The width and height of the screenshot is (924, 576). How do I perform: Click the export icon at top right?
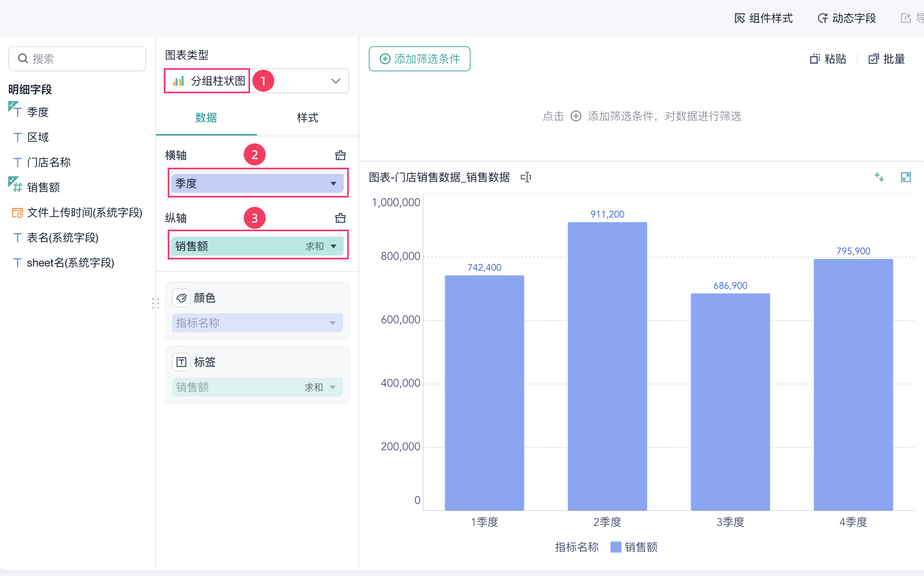click(x=906, y=18)
